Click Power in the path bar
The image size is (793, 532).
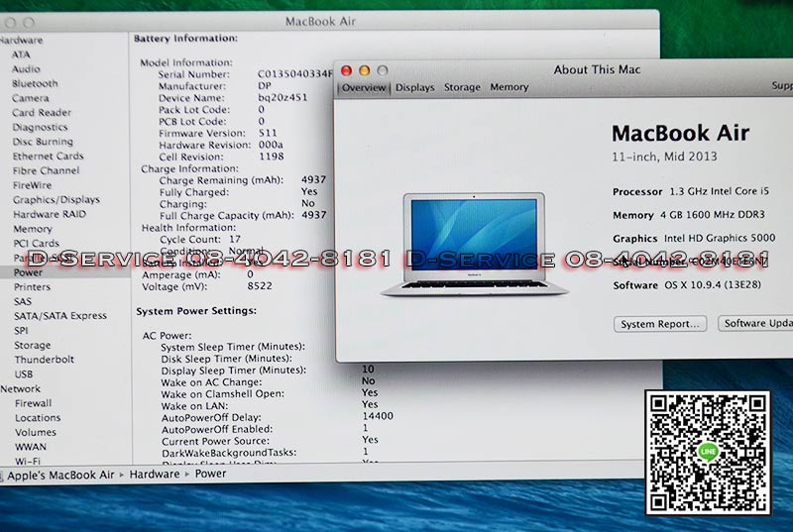pos(210,474)
